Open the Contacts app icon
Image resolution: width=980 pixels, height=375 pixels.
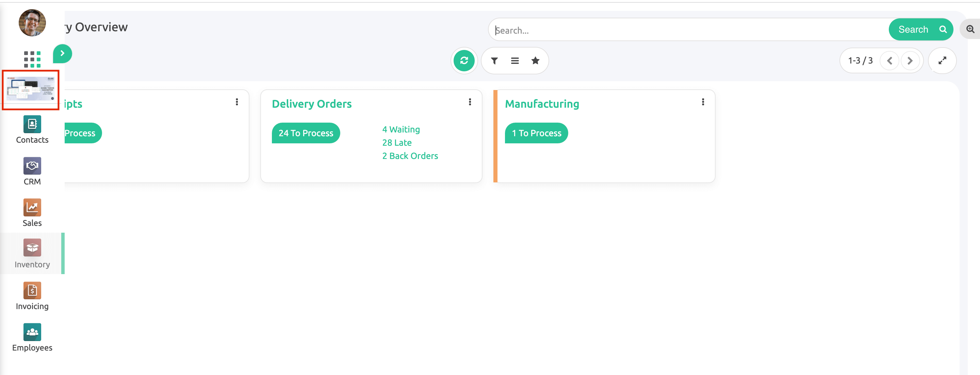point(32,125)
